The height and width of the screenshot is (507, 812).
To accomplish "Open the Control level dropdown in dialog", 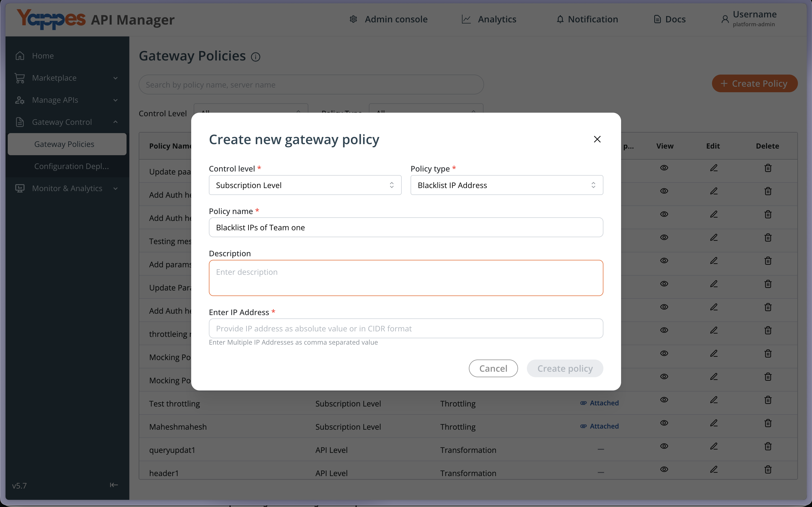I will click(305, 185).
